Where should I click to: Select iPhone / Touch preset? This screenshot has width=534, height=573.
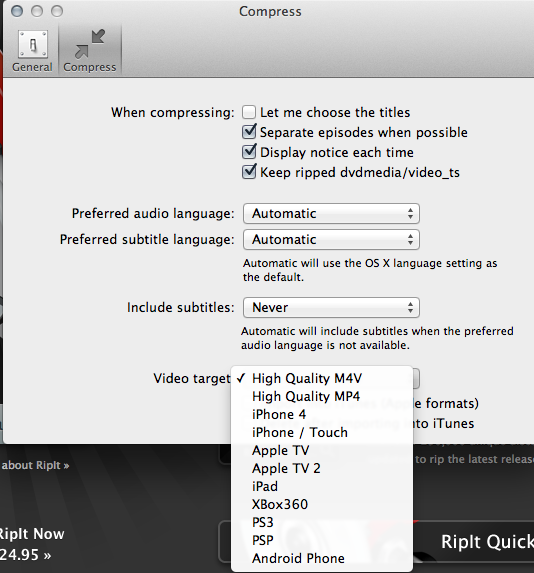(322, 432)
